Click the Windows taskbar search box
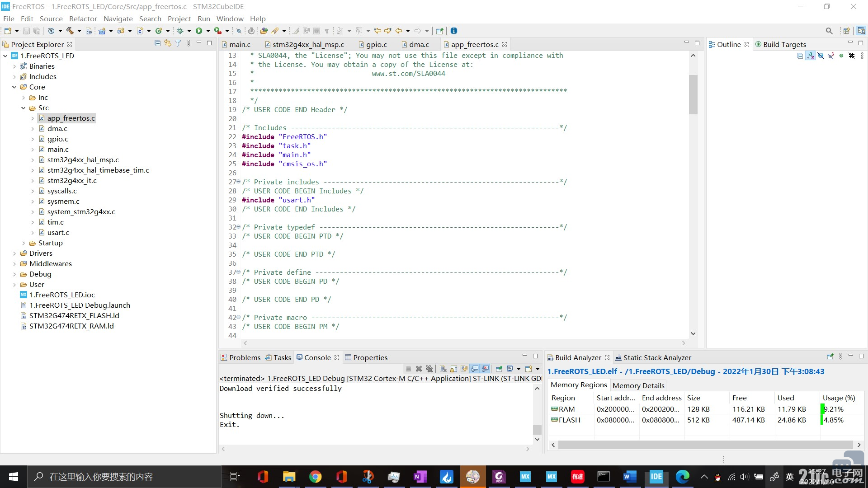The image size is (868, 488). click(x=124, y=477)
